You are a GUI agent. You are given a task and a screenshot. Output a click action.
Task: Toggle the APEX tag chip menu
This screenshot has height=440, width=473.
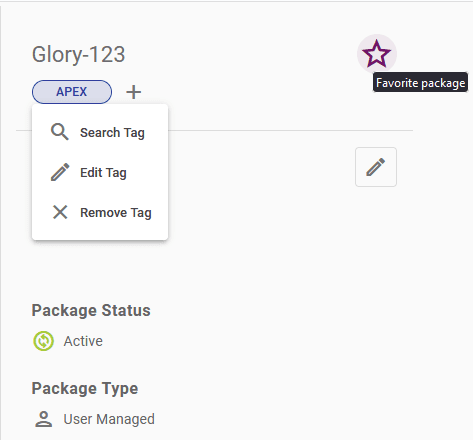click(x=72, y=92)
